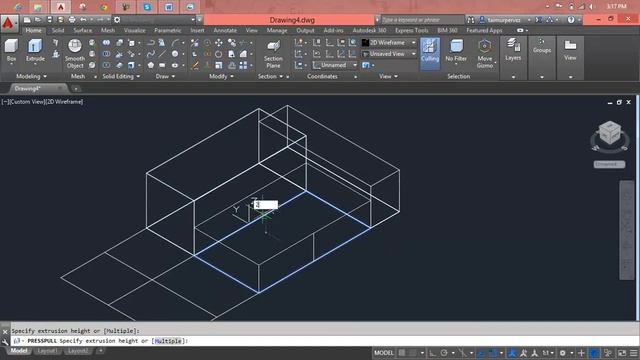Click the Clean Screen icon in status bar
Image resolution: width=640 pixels, height=360 pixels.
pyautogui.click(x=622, y=353)
